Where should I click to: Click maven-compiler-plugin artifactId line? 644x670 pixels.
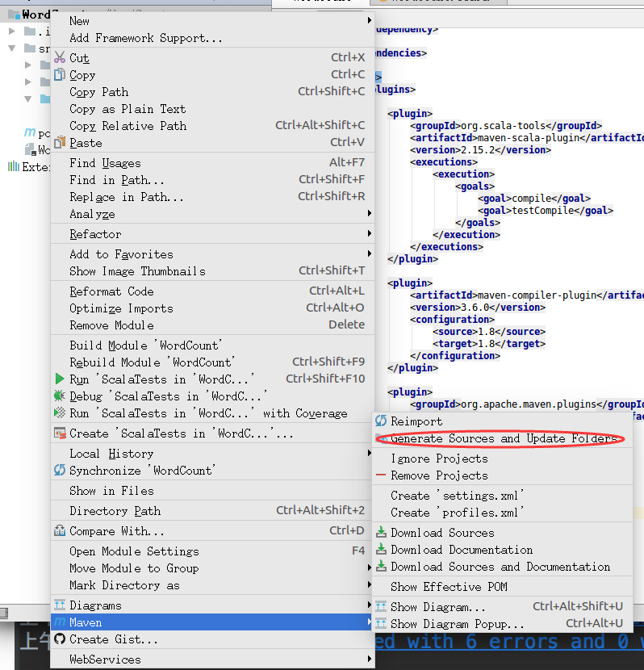tap(527, 295)
